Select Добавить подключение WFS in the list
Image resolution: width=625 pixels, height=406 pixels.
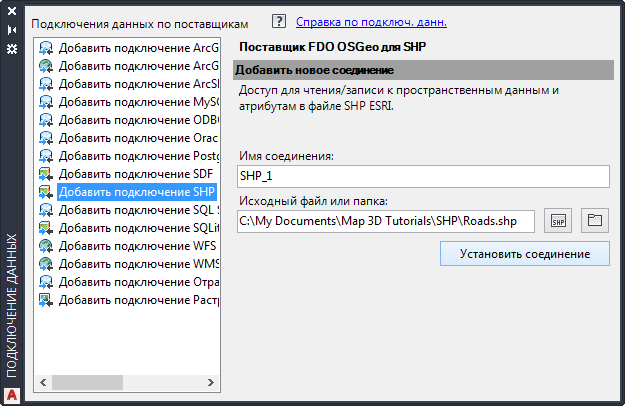pyautogui.click(x=138, y=246)
